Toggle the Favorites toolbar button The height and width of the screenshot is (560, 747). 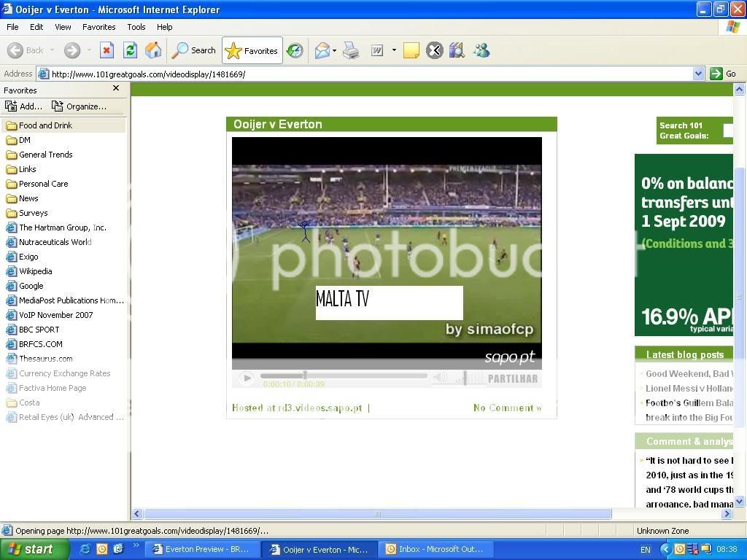click(252, 50)
